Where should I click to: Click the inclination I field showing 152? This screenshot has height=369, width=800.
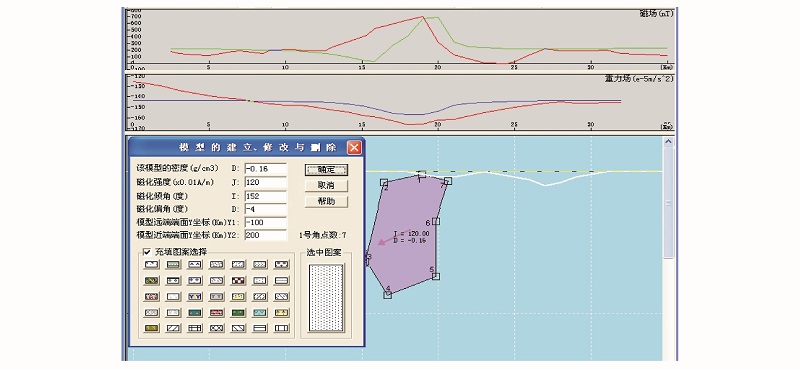click(x=265, y=196)
